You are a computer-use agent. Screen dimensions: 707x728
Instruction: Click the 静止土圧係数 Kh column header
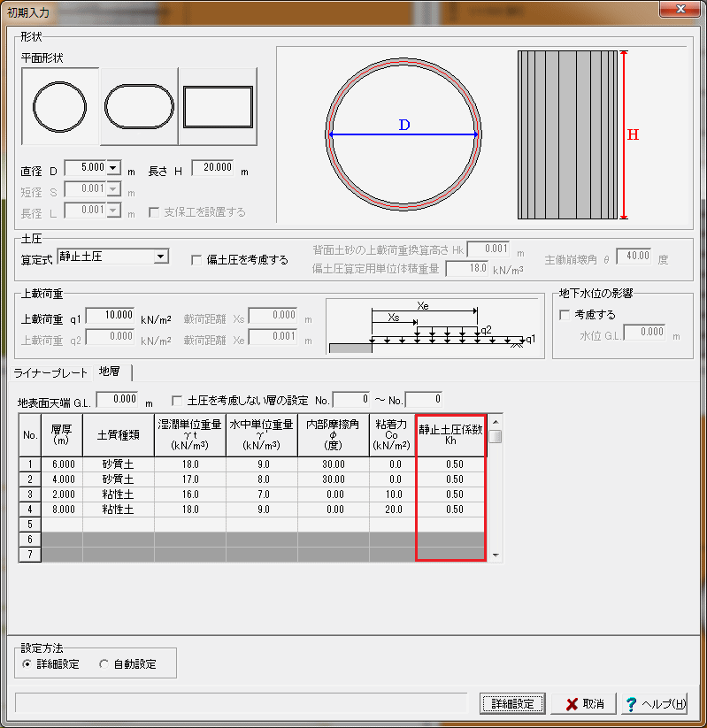click(x=451, y=435)
